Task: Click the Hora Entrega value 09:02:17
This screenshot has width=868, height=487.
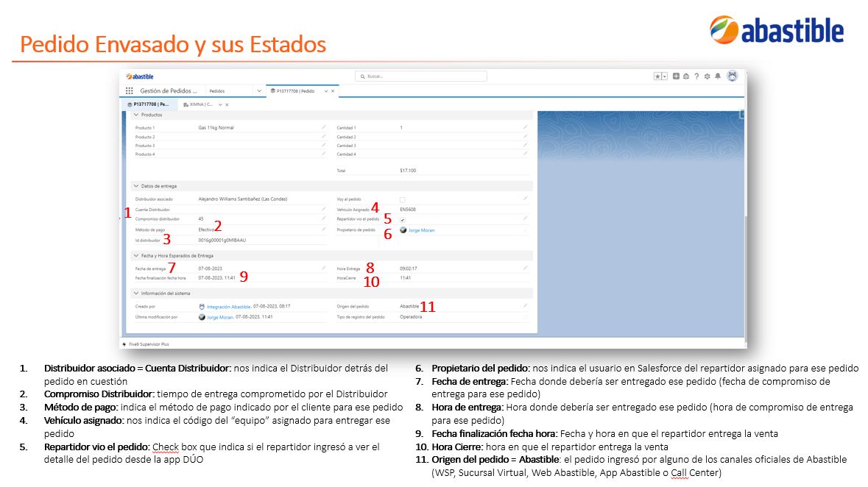Action: click(409, 269)
